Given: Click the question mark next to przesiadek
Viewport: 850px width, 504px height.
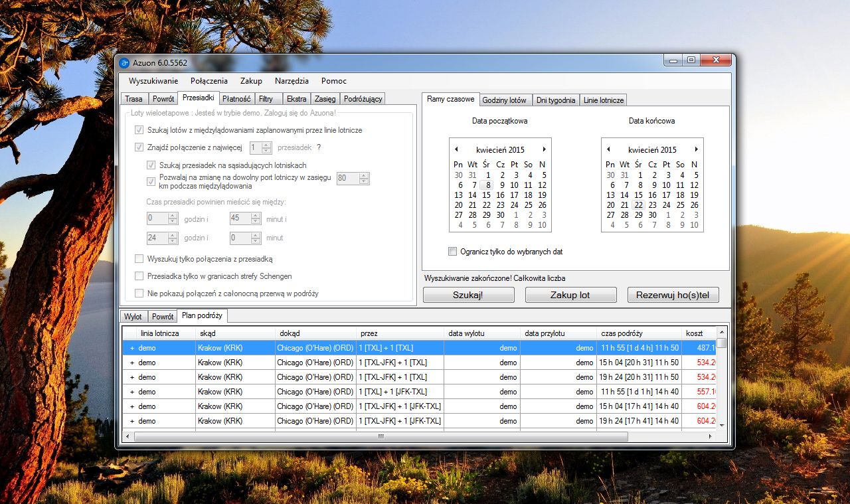Looking at the screenshot, I should coord(319,147).
